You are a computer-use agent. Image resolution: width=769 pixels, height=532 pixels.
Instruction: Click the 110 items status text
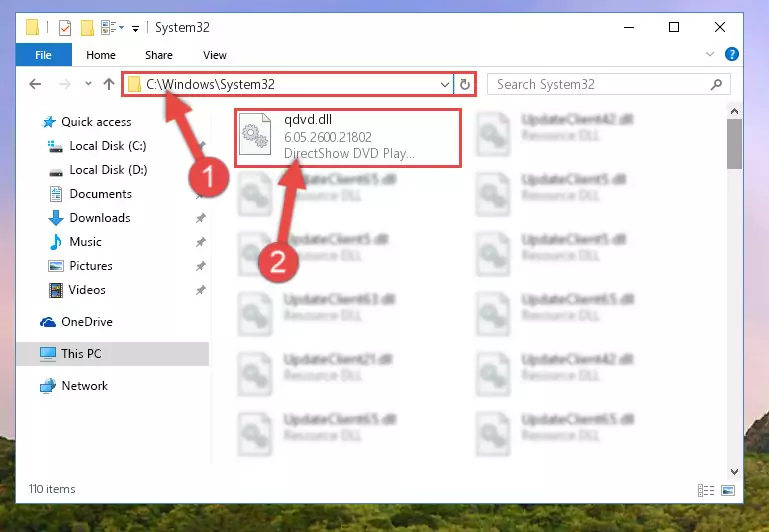point(52,489)
